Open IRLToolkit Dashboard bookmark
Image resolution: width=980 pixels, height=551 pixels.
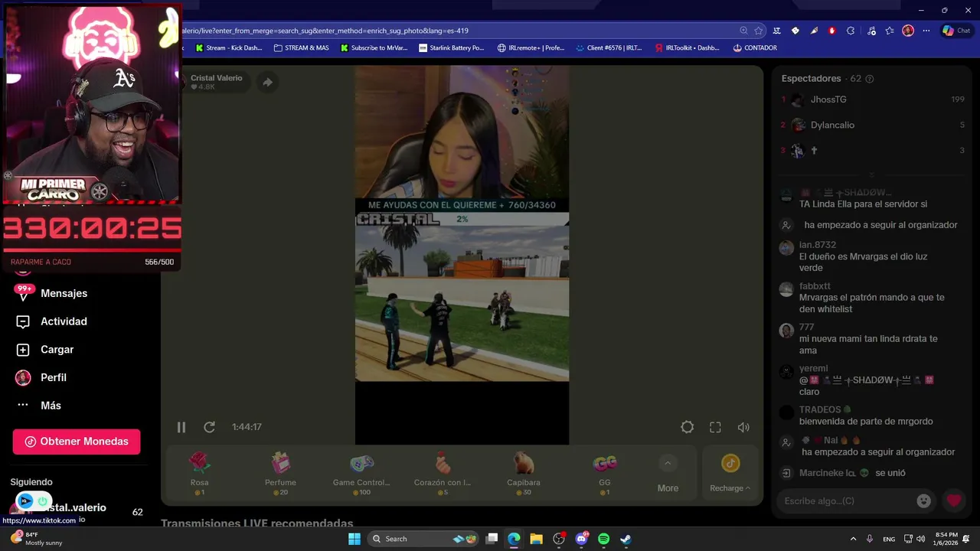pos(687,47)
